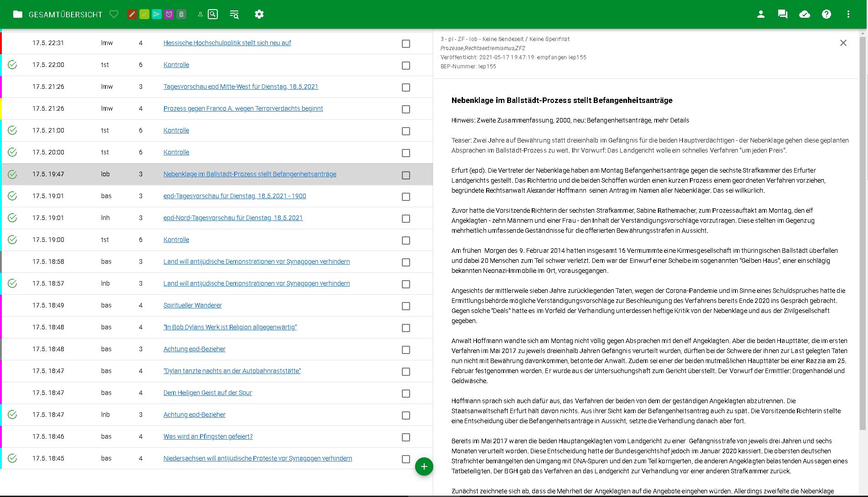
Task: Toggle the red pencil edit status filter
Action: [x=132, y=14]
